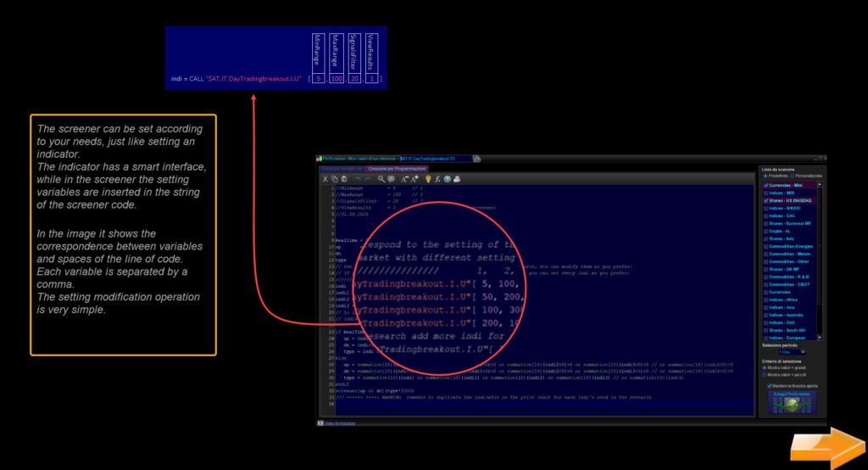Open the function (fx) library icon
The image size is (868, 470).
pyautogui.click(x=437, y=179)
